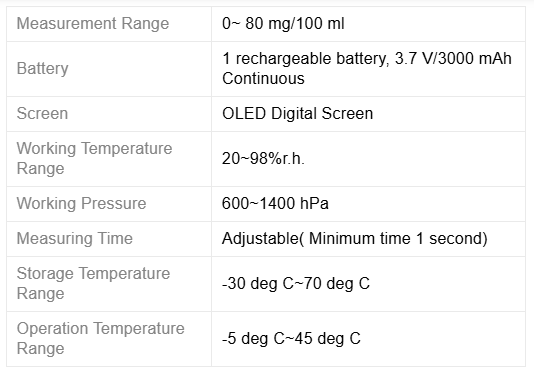Viewport: 534px width, 377px height.
Task: Select the OLED Digital Screen value
Action: (297, 113)
